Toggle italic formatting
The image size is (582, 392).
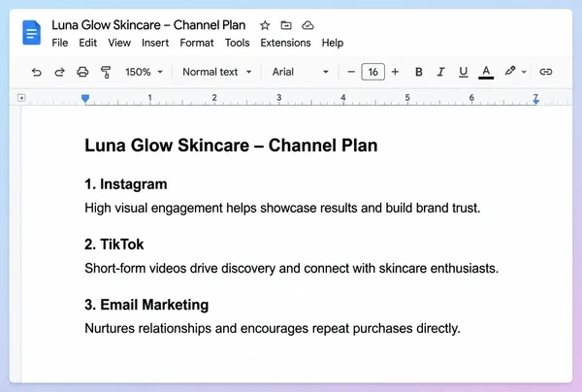(x=440, y=72)
